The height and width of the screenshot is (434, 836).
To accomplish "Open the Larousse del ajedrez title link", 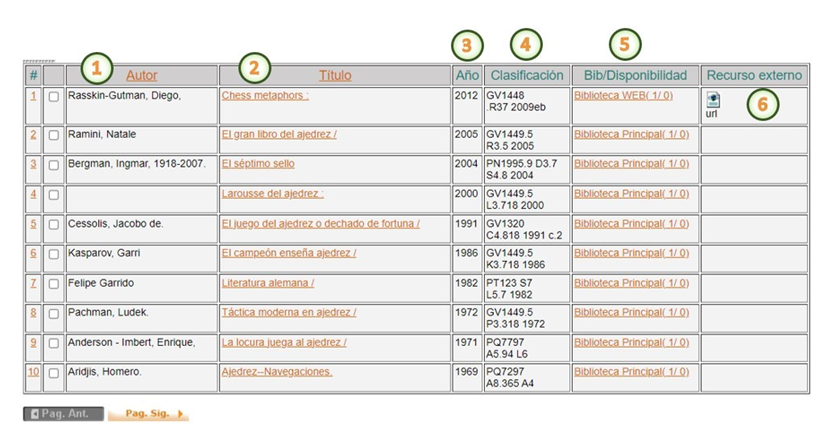I will pos(272,194).
